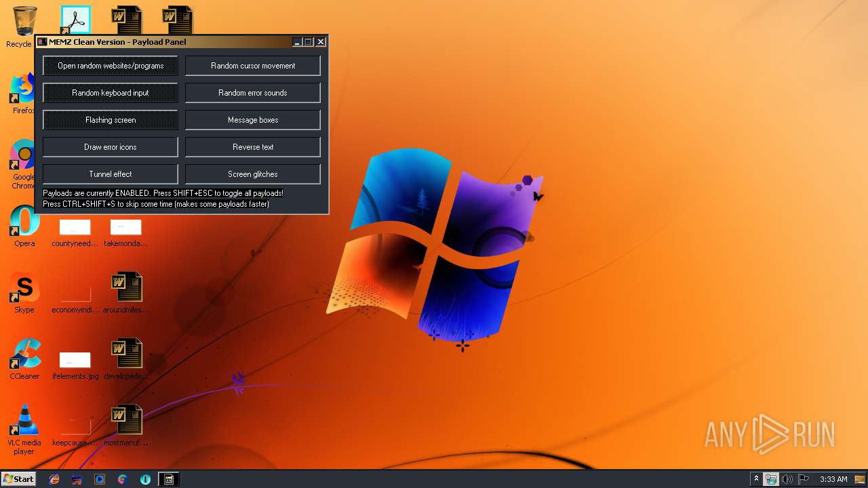Disable the Random keyboard input payload
Screen dimensions: 868x488
[111, 93]
